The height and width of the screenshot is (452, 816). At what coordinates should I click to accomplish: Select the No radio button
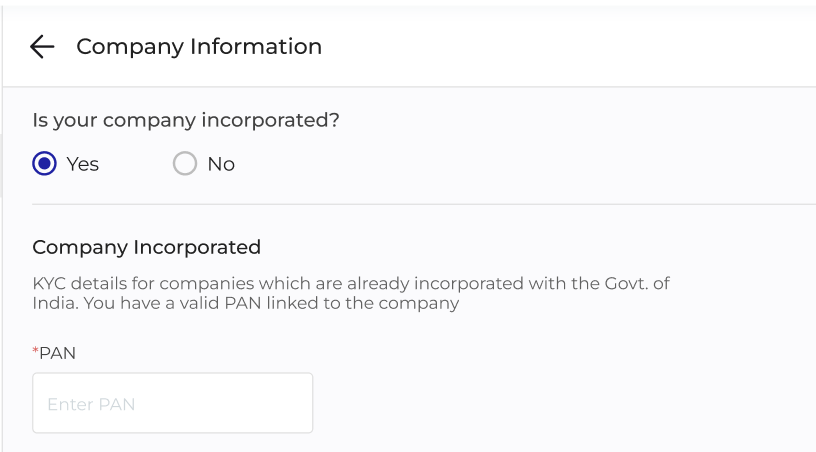click(185, 164)
